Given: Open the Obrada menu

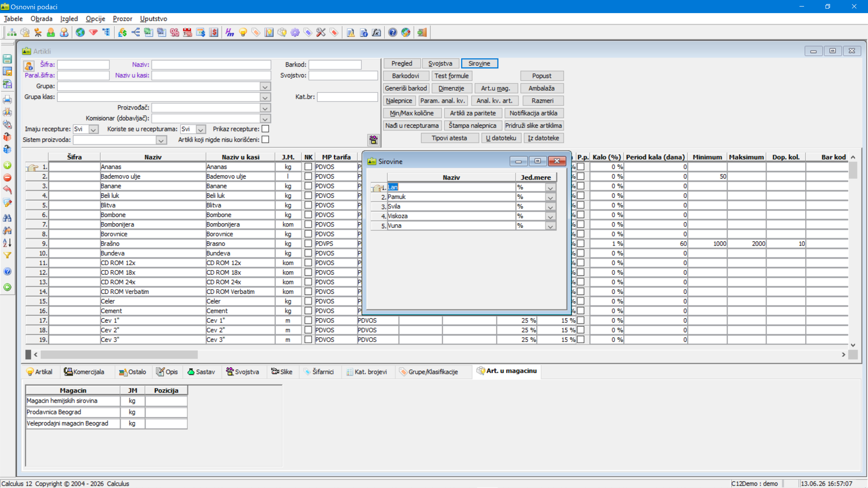Looking at the screenshot, I should [41, 19].
